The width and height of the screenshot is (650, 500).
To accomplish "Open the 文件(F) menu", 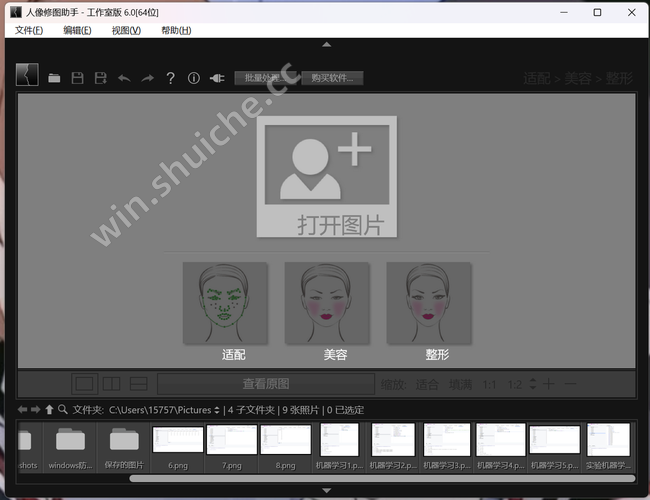I will (29, 30).
